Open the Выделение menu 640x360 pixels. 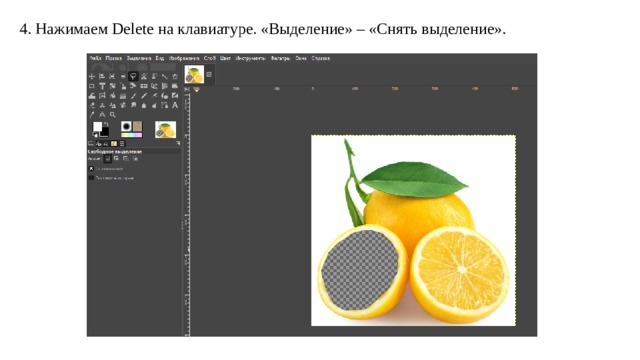(x=139, y=58)
